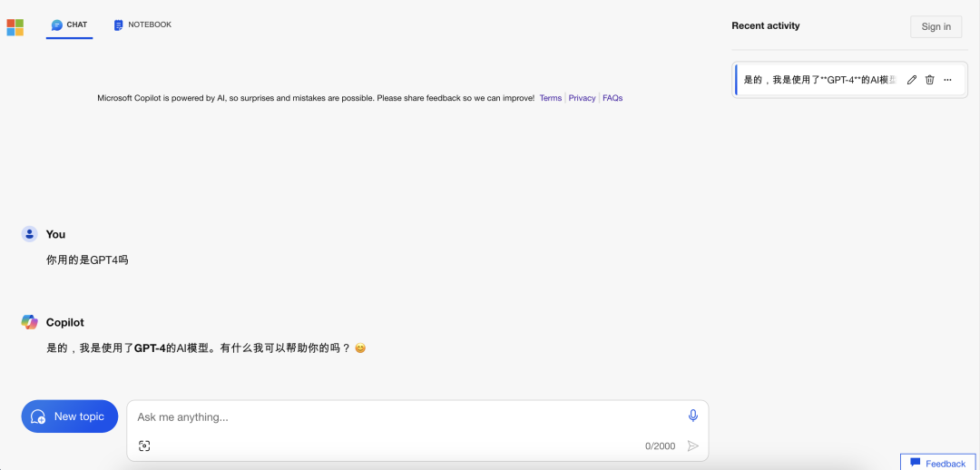Activate the microphone voice input
Viewport: 980px width, 470px height.
[x=692, y=416]
